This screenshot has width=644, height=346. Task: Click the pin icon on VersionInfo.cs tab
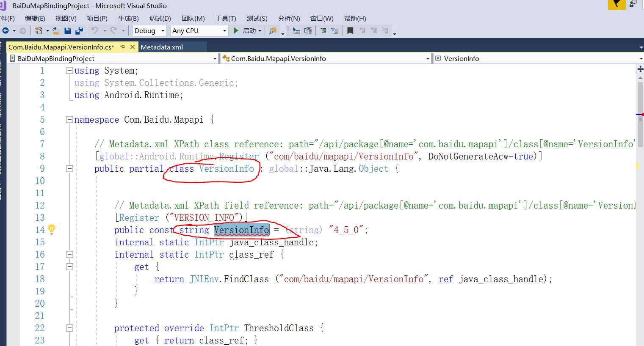coord(123,47)
